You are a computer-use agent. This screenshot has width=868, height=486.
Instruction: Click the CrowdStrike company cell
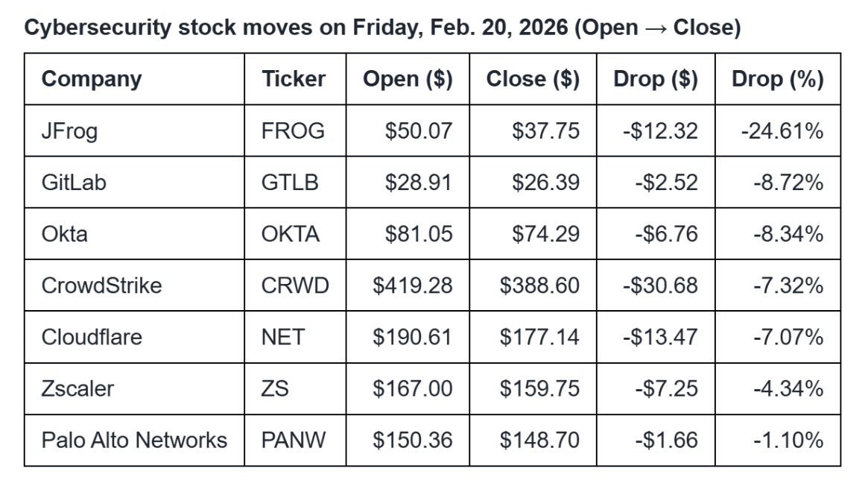pyautogui.click(x=101, y=285)
